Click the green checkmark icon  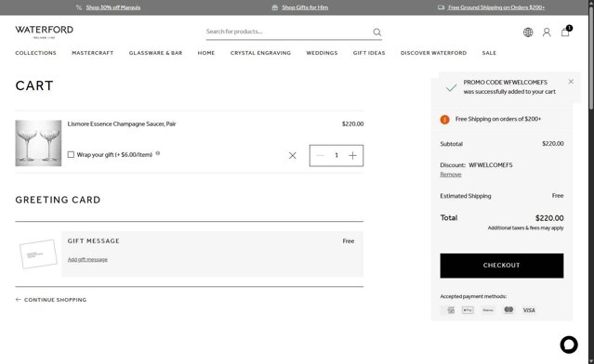click(451, 88)
